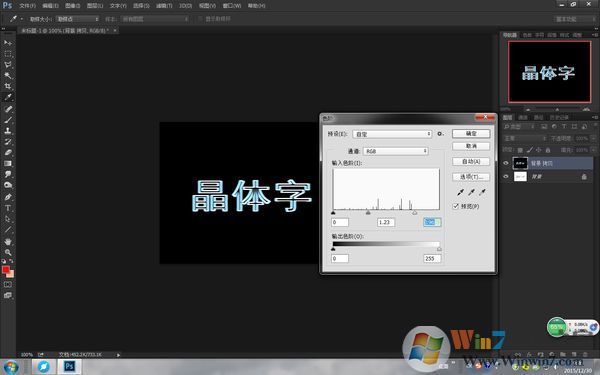
Task: Click the input white point slider
Action: (x=414, y=212)
